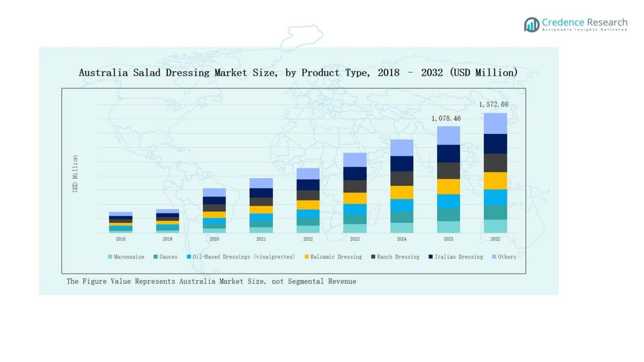Select the Oil-Based Dressings legend label

(x=244, y=257)
